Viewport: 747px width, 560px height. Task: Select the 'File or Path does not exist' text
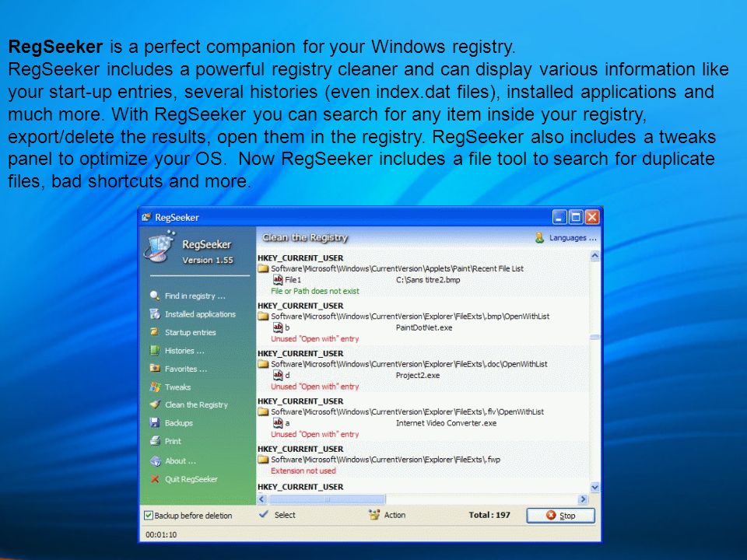315,291
